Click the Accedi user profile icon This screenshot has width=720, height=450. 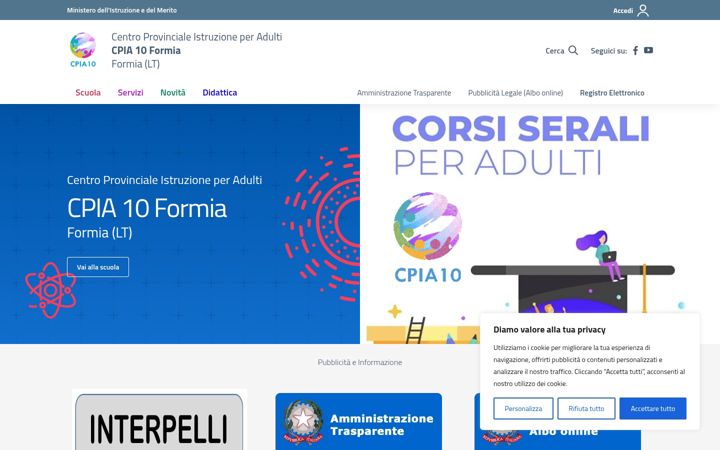click(x=643, y=10)
